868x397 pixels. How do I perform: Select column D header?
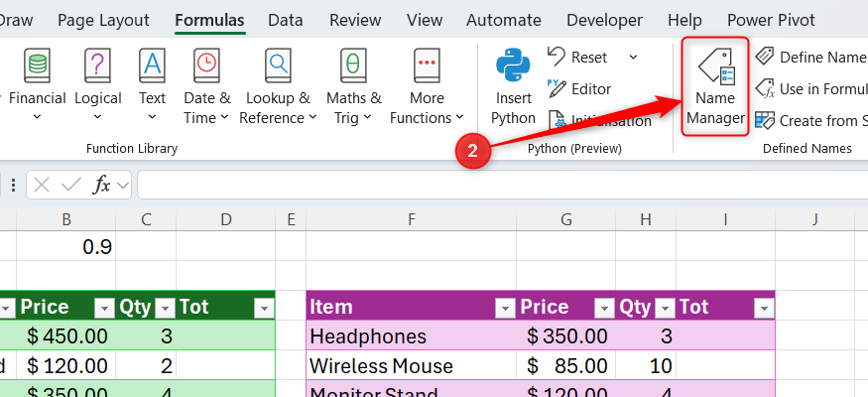[x=225, y=219]
